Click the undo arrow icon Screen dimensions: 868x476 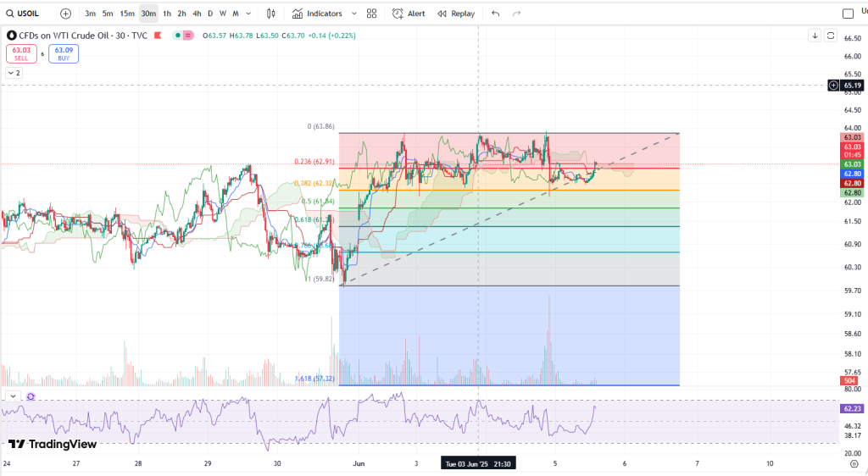click(x=495, y=14)
